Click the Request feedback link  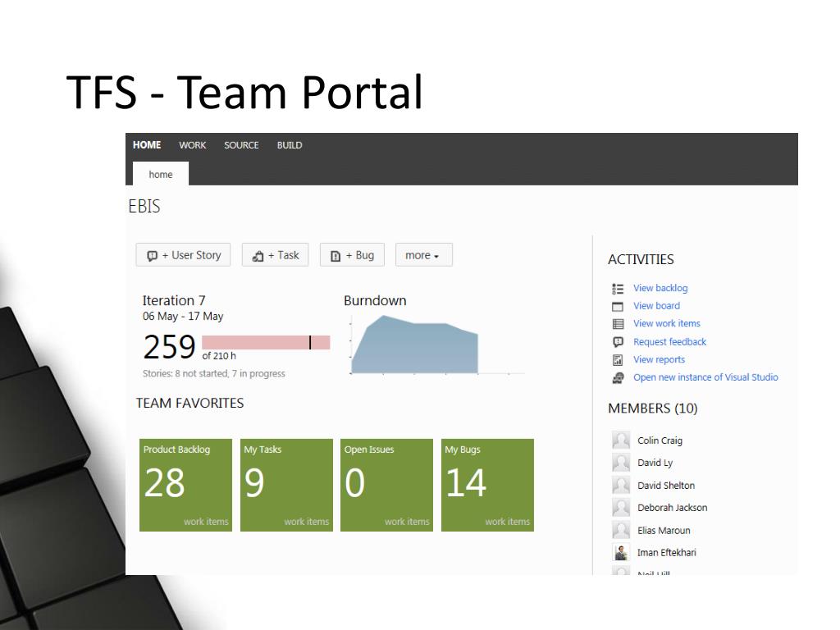point(669,342)
